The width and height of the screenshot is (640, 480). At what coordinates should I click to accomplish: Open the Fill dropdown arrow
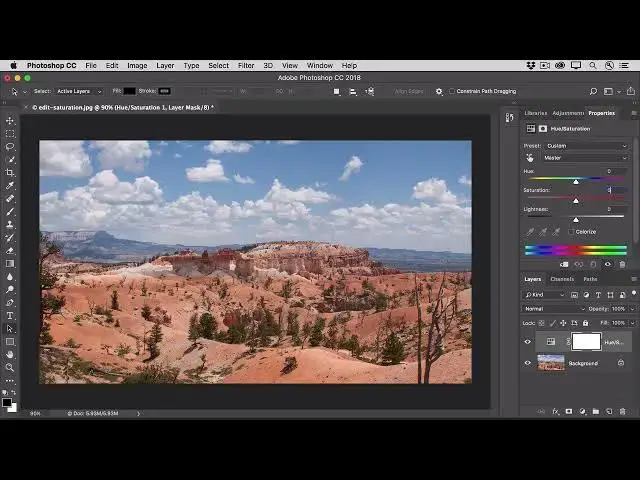[x=632, y=323]
